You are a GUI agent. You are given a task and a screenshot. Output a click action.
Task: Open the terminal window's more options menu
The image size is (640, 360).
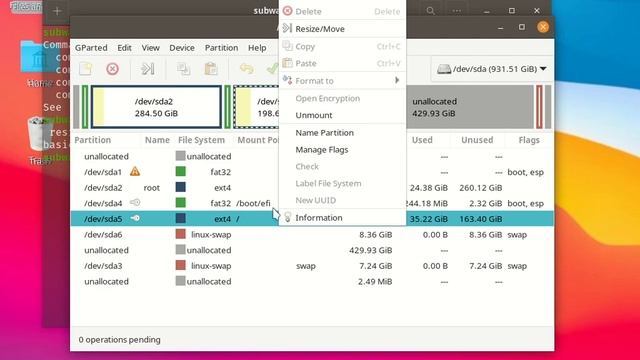click(456, 11)
